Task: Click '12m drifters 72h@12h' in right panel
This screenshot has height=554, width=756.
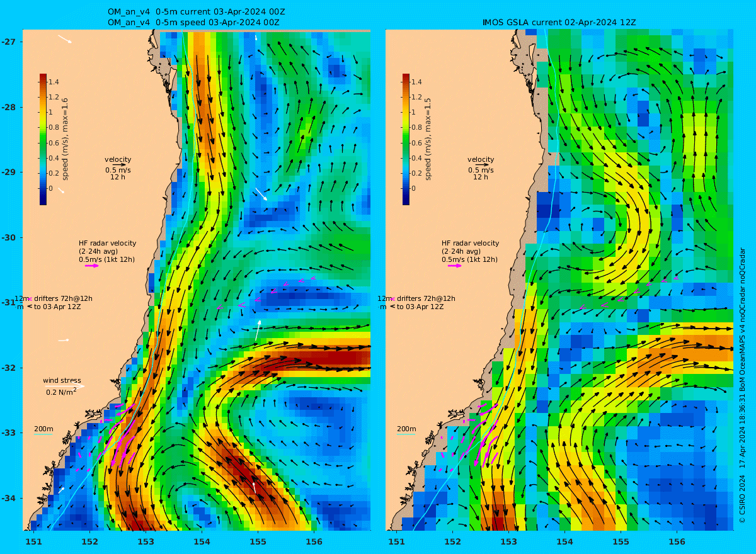Action: [x=416, y=298]
